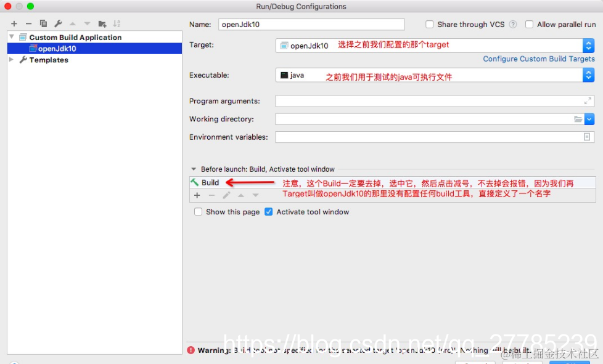Move the configuration up with the toolbar arrow

coord(73,24)
